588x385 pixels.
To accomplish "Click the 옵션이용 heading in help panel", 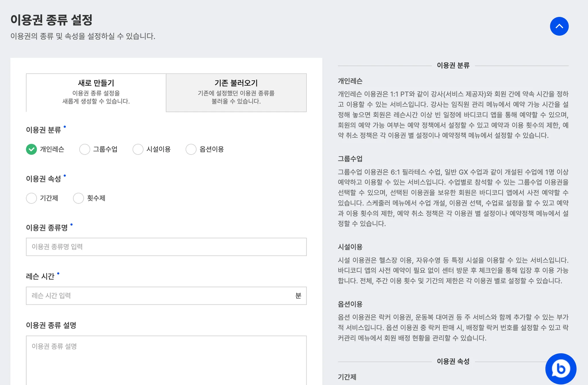I will click(x=350, y=304).
